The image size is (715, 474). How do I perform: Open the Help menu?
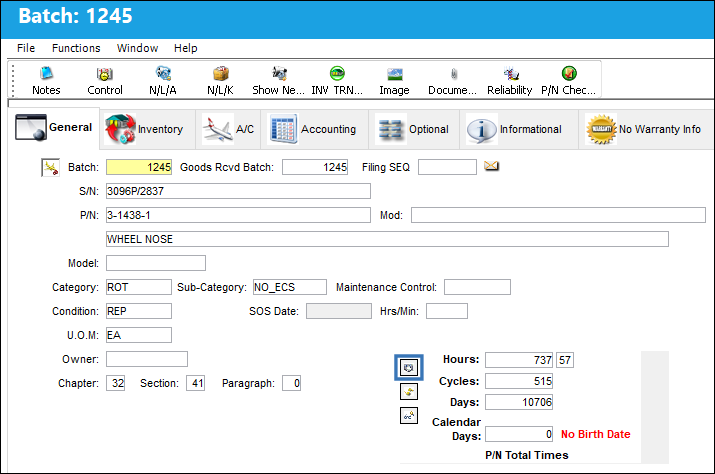click(x=186, y=48)
